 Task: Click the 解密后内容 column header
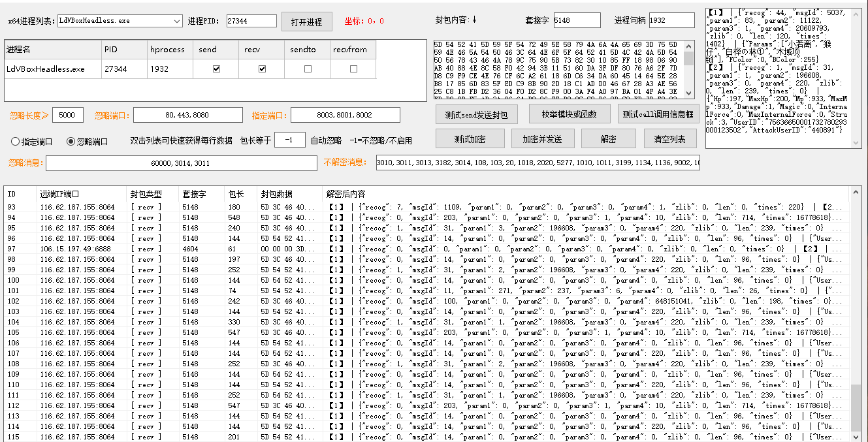[587, 194]
